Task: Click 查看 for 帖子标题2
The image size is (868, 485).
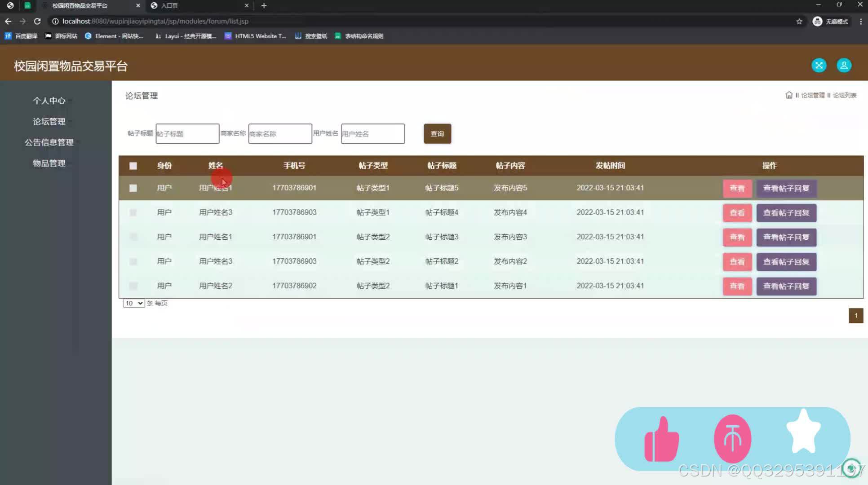Action: (737, 262)
